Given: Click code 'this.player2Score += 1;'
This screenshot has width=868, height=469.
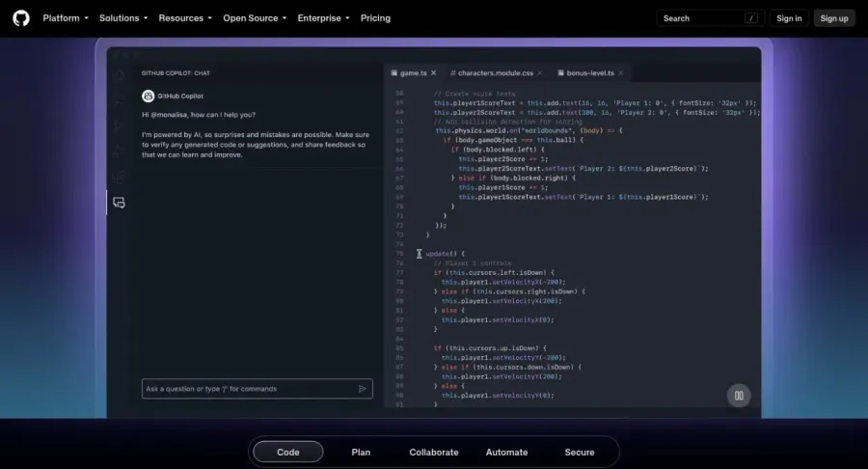Looking at the screenshot, I should click(x=502, y=159).
